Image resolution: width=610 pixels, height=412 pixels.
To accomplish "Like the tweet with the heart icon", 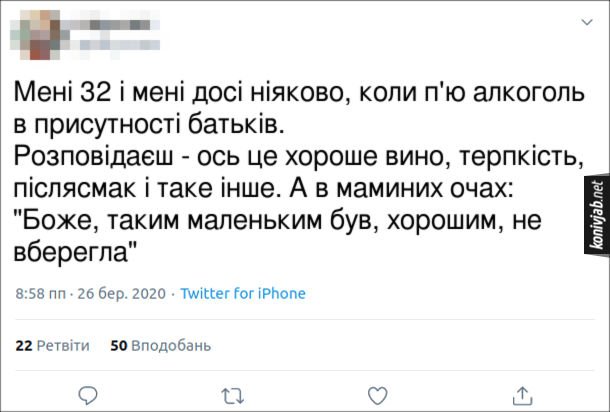I will (x=377, y=393).
